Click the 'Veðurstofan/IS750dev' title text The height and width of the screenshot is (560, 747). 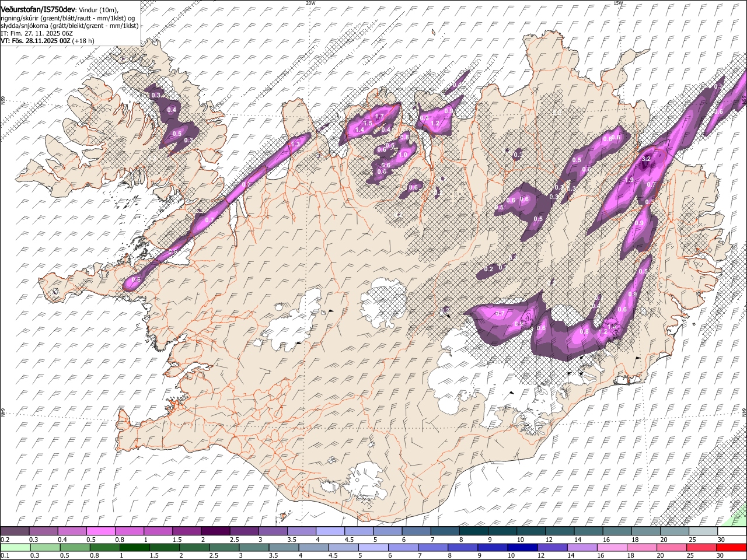point(38,9)
